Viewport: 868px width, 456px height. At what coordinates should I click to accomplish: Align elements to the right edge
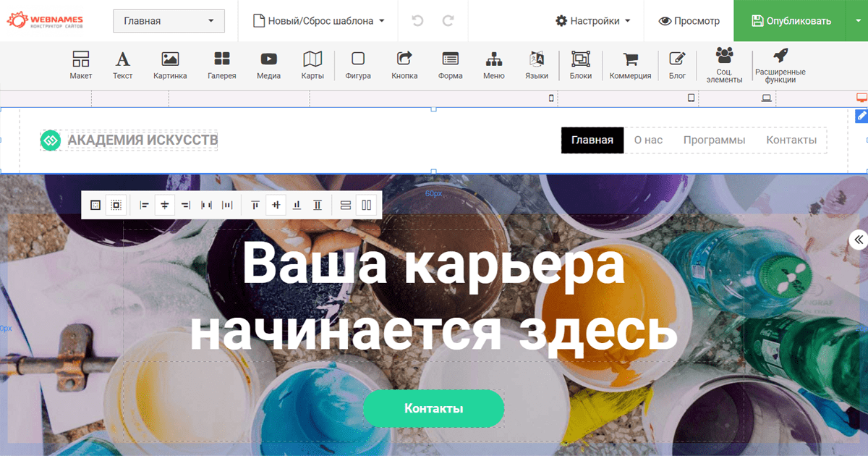[x=186, y=206]
